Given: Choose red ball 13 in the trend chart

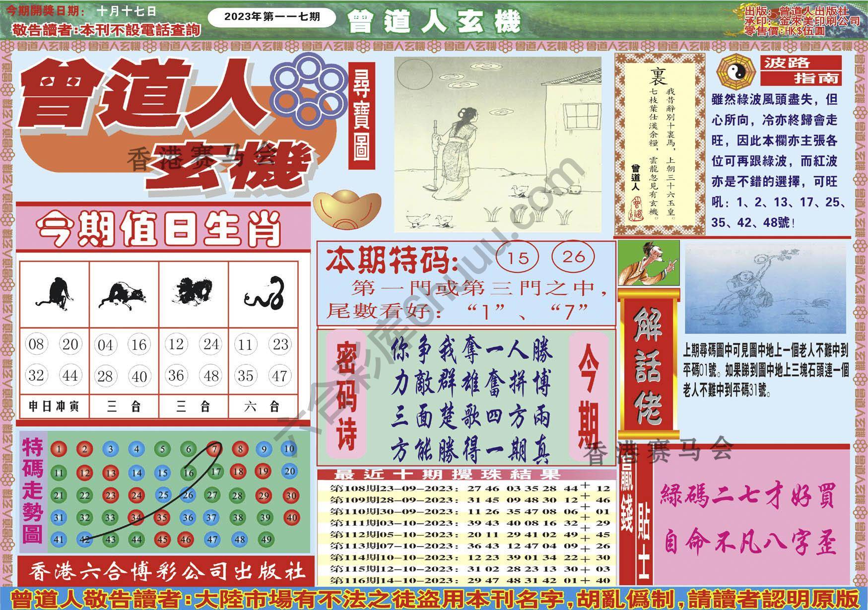Looking at the screenshot, I should (110, 473).
